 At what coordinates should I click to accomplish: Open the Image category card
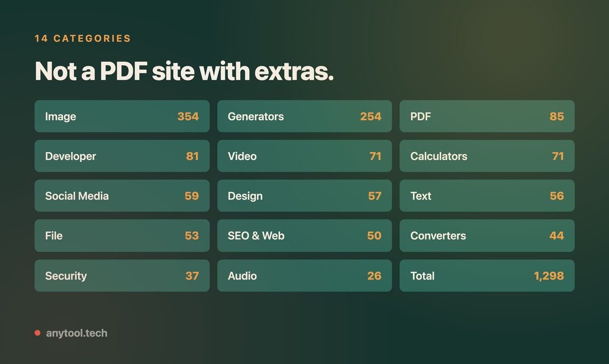(122, 116)
